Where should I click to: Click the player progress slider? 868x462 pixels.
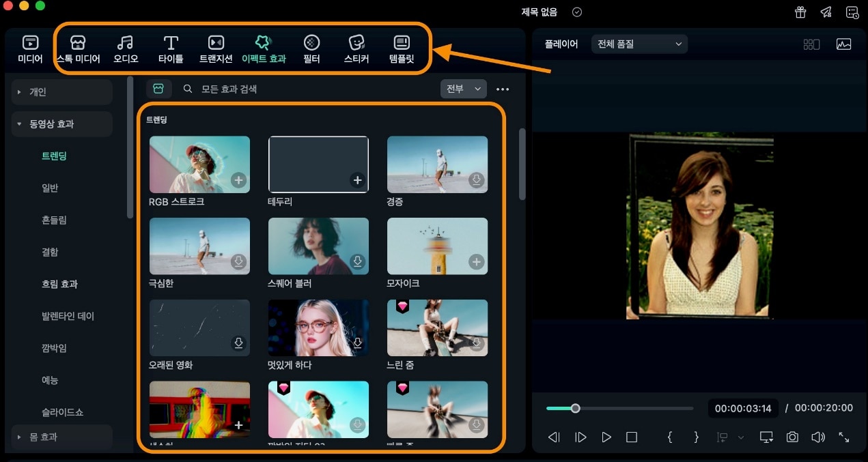click(619, 409)
